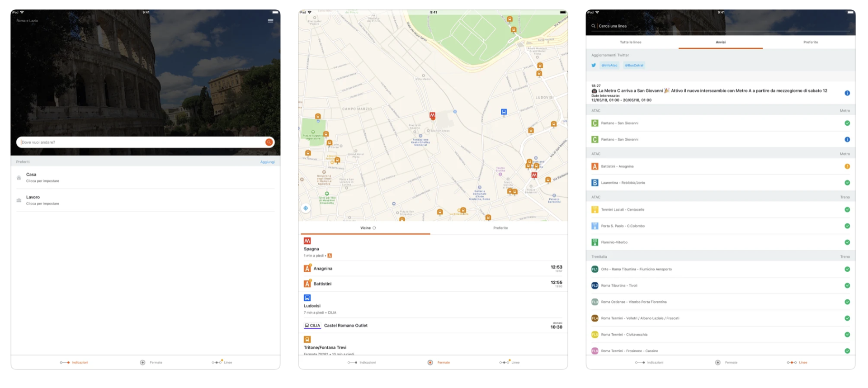Open Roma Termini - Civitavecchia line
The width and height of the screenshot is (868, 388).
click(x=721, y=335)
